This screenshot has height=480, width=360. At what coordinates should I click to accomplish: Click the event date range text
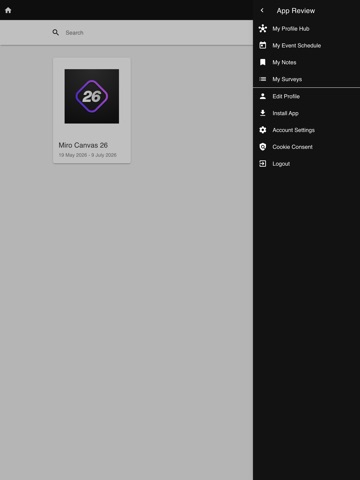(88, 155)
